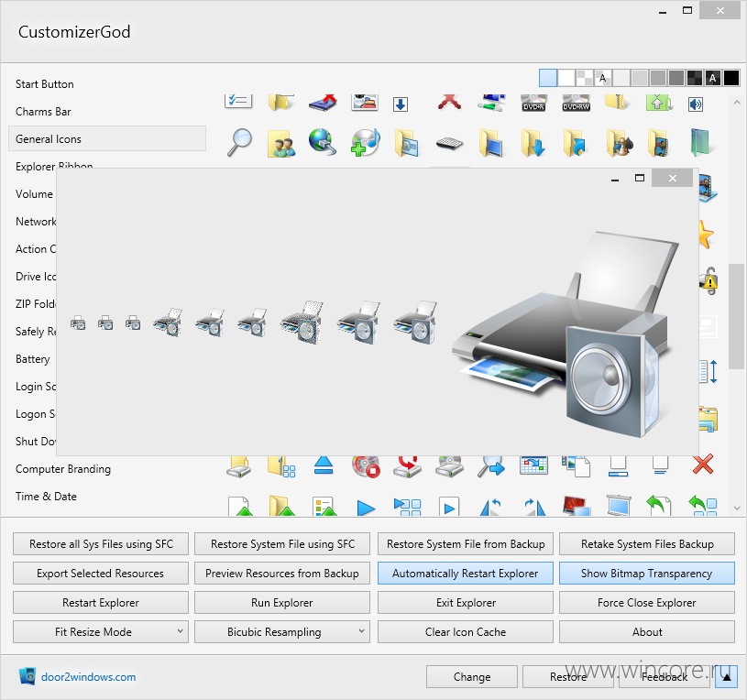Select the red X delete icon in bottom rows
Screen dimensions: 747x700
tap(703, 465)
